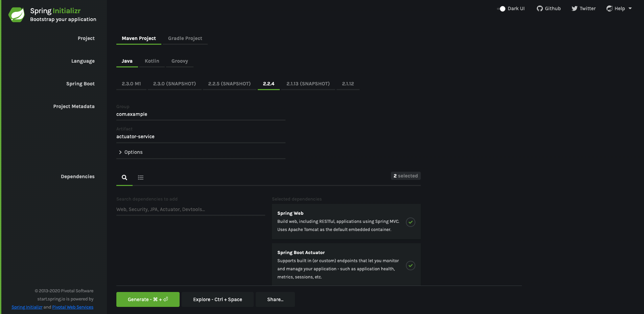
Task: Click the Spring Boot Actuator dependency title
Action: [x=301, y=252]
